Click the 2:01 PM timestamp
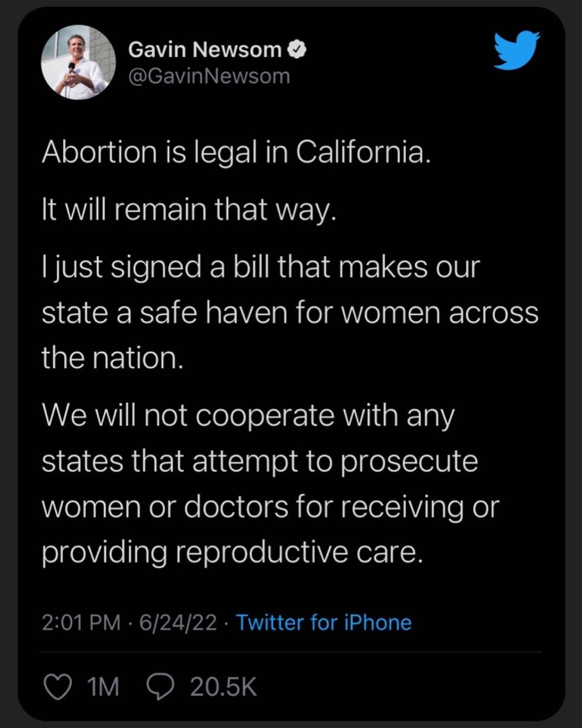The height and width of the screenshot is (728, 582). [x=81, y=622]
